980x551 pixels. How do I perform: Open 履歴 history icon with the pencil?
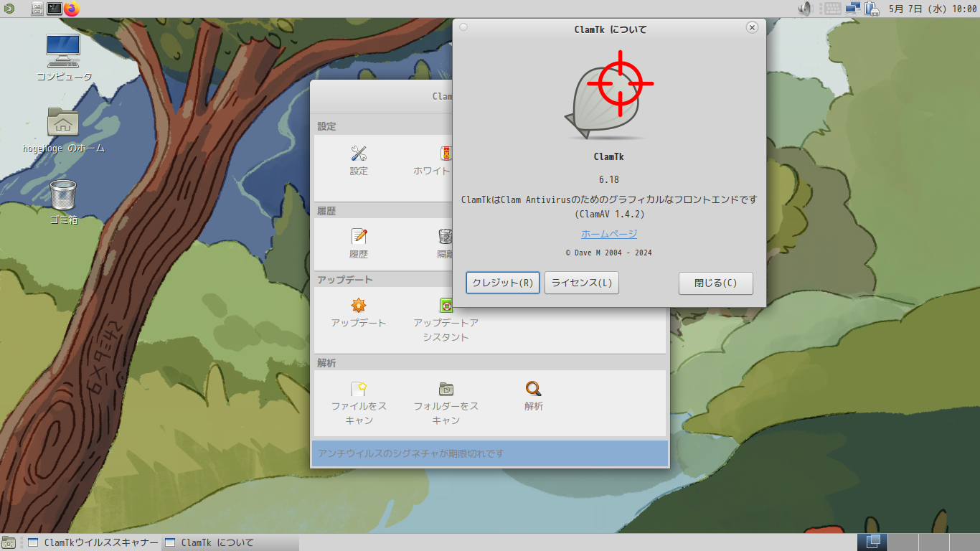[x=359, y=236]
